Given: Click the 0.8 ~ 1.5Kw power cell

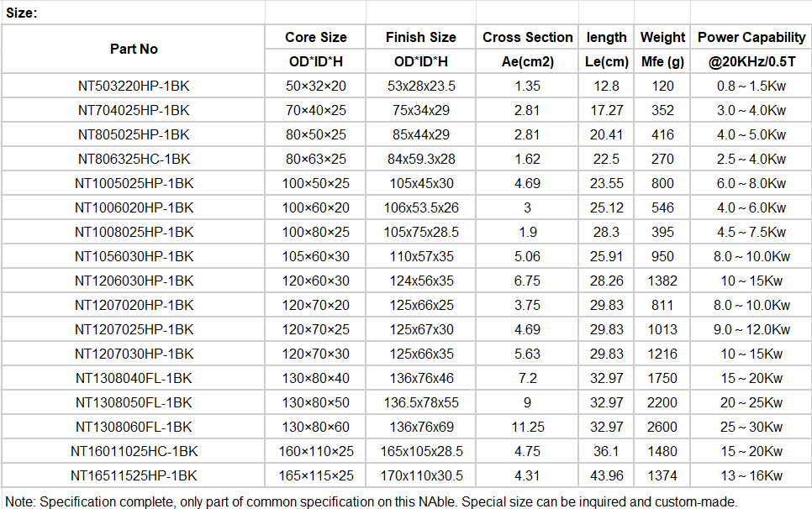Looking at the screenshot, I should click(x=751, y=86).
